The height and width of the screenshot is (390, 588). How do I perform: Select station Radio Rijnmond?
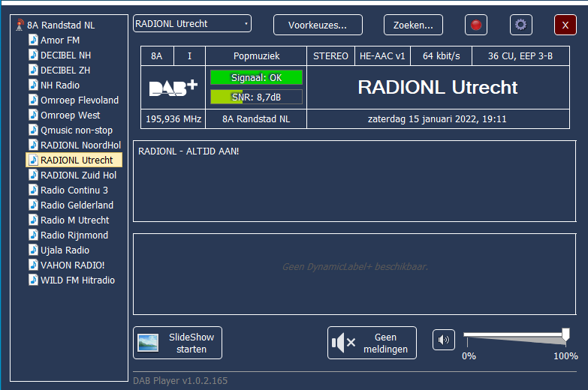point(74,235)
